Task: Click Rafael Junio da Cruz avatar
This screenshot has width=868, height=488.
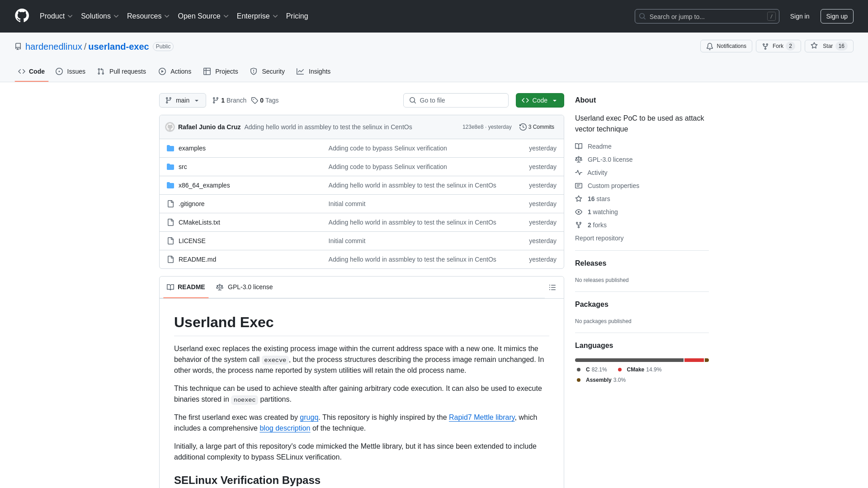Action: point(170,127)
